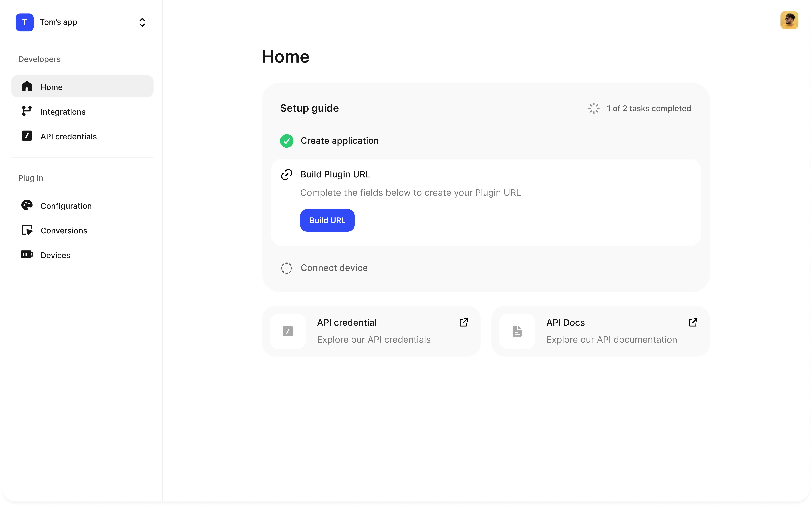The height and width of the screenshot is (506, 812).
Task: Click the Build URL button
Action: pos(327,220)
